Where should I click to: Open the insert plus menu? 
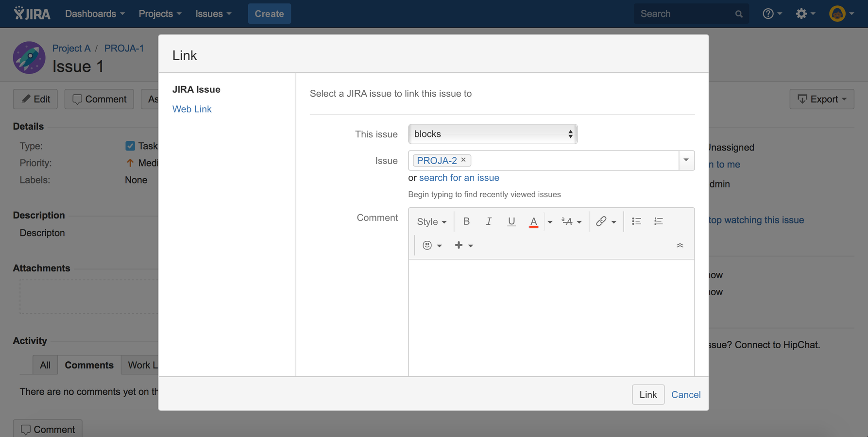point(463,245)
